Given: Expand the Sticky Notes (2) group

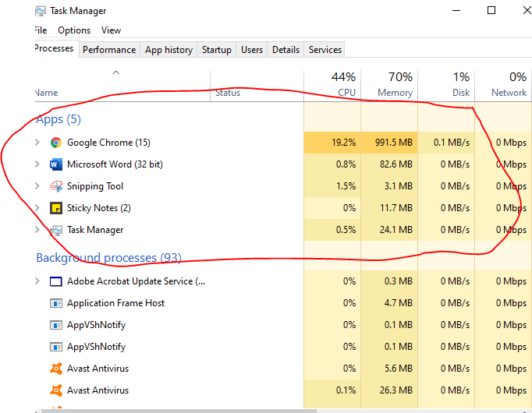Looking at the screenshot, I should [x=37, y=208].
